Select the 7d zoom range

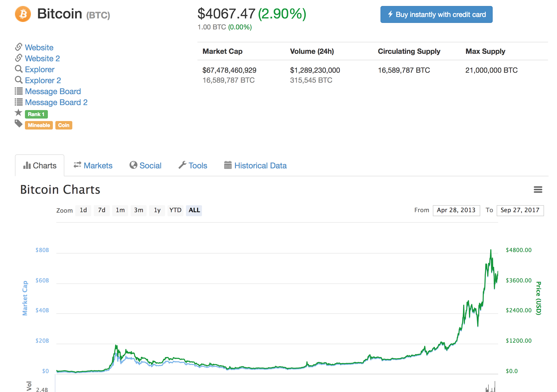[102, 210]
